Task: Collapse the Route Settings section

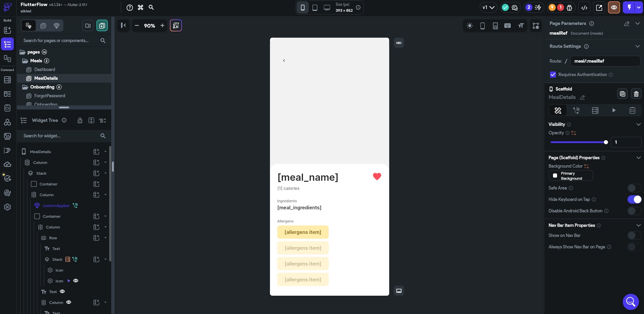Action: [637, 46]
